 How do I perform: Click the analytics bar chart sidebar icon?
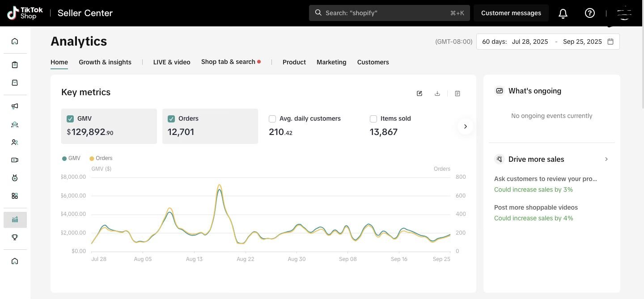click(x=15, y=219)
